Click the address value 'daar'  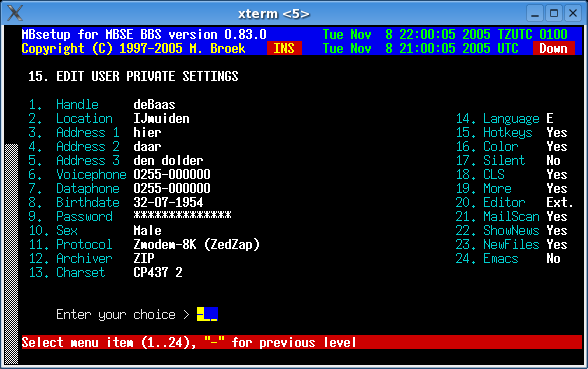147,146
